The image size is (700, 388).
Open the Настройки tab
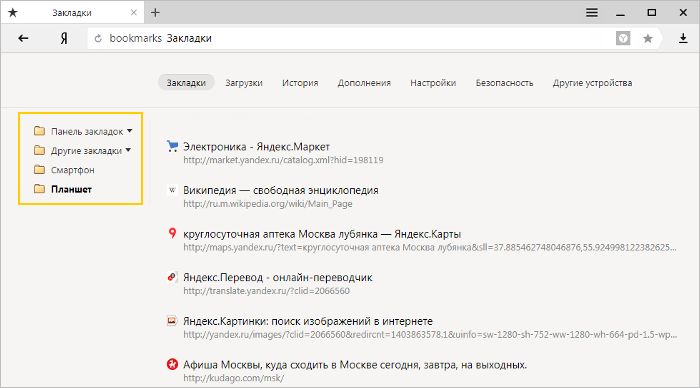point(433,83)
